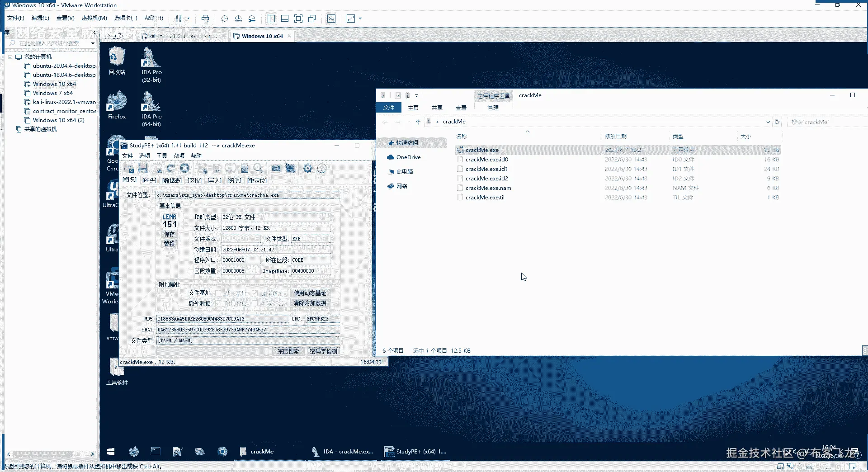
Task: Open the 查看 ribbon tab in Explorer
Action: point(461,108)
